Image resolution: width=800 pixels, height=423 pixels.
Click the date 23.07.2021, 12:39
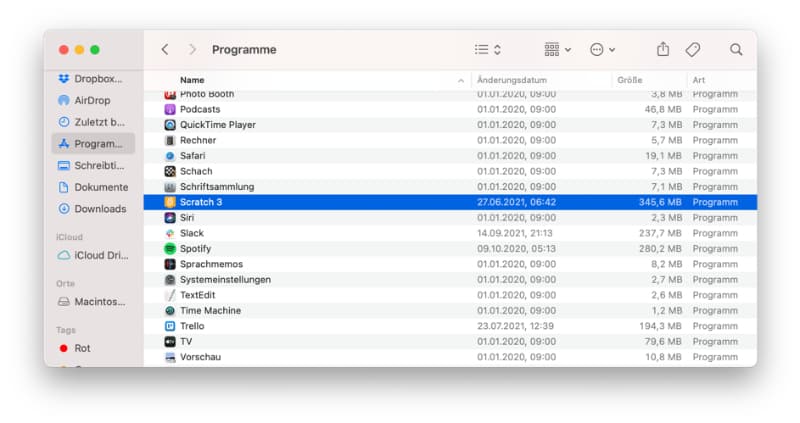click(515, 326)
